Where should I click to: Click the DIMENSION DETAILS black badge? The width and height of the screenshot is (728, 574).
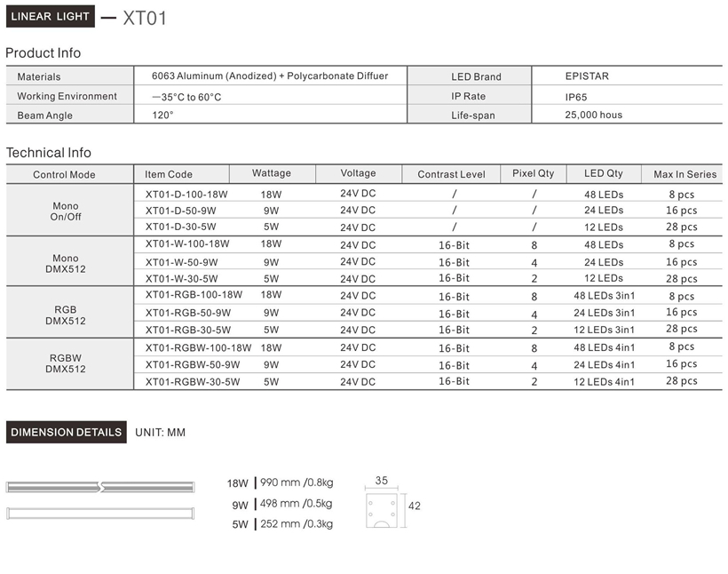click(x=66, y=433)
